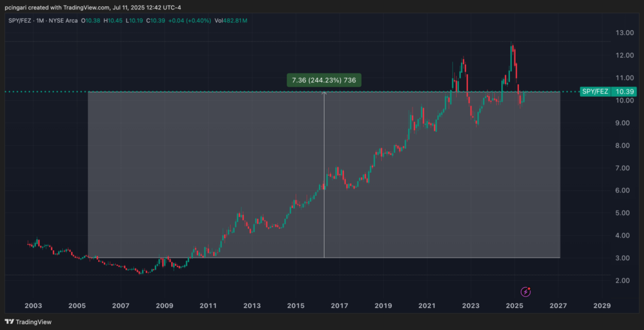The width and height of the screenshot is (644, 330).
Task: Click the 2005 label on time axis
Action: pos(77,305)
